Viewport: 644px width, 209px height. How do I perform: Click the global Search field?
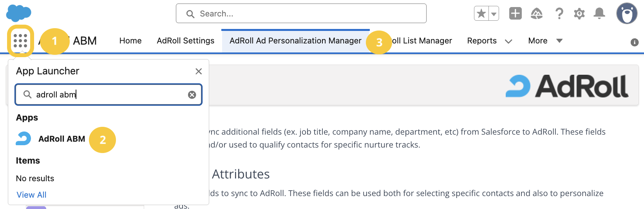[x=301, y=14]
